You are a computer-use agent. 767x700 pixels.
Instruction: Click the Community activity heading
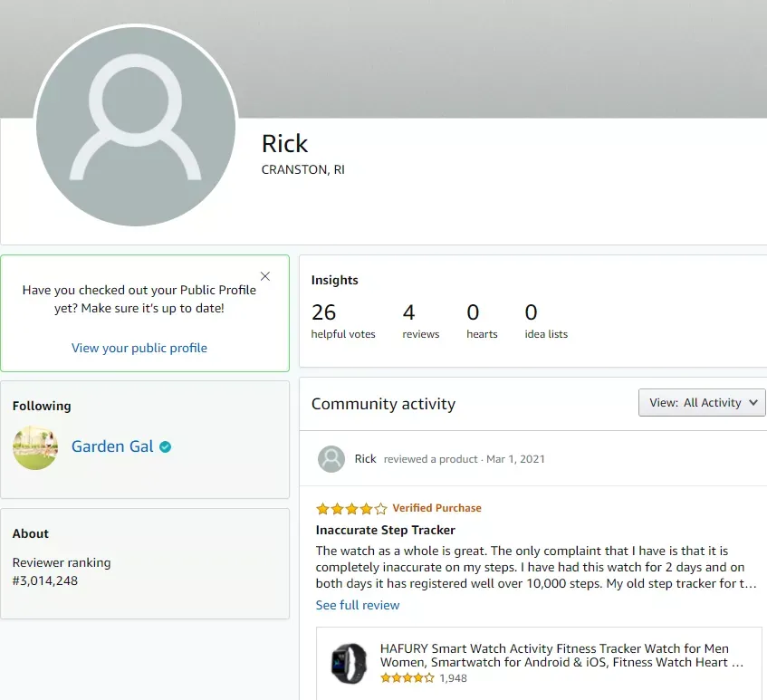pyautogui.click(x=383, y=404)
